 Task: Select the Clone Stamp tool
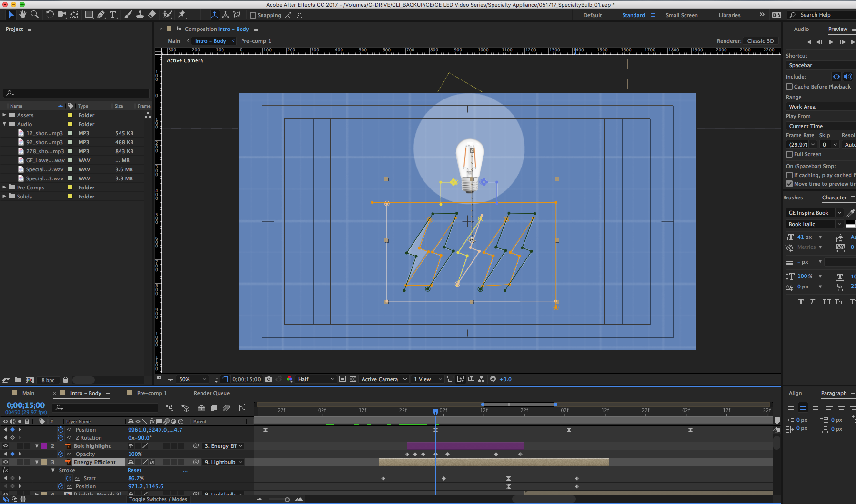[140, 15]
